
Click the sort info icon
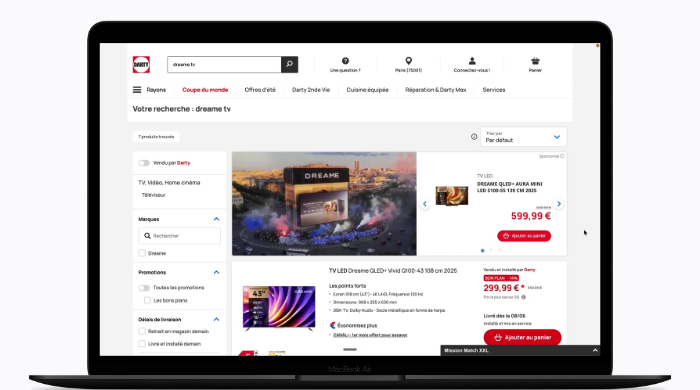point(474,137)
